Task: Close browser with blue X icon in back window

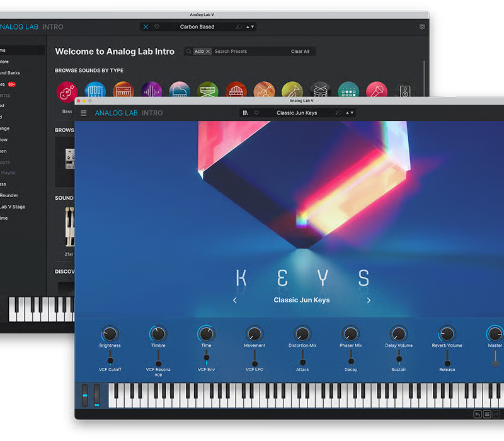Action: point(146,26)
